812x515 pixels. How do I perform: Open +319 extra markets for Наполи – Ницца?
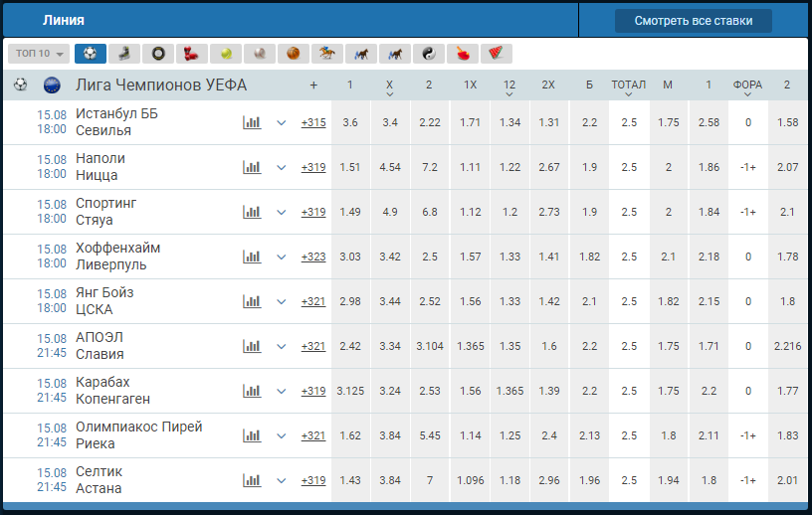click(x=313, y=167)
